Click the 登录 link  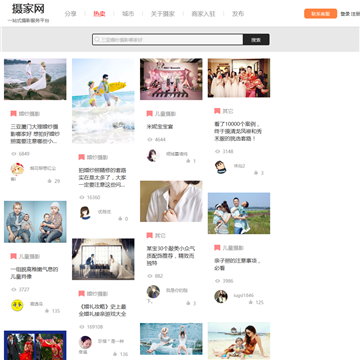345,14
